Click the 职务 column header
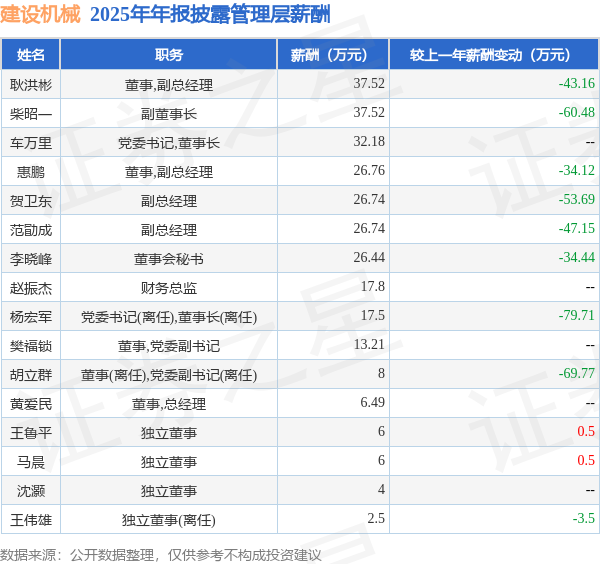600x564 pixels. 169,54
